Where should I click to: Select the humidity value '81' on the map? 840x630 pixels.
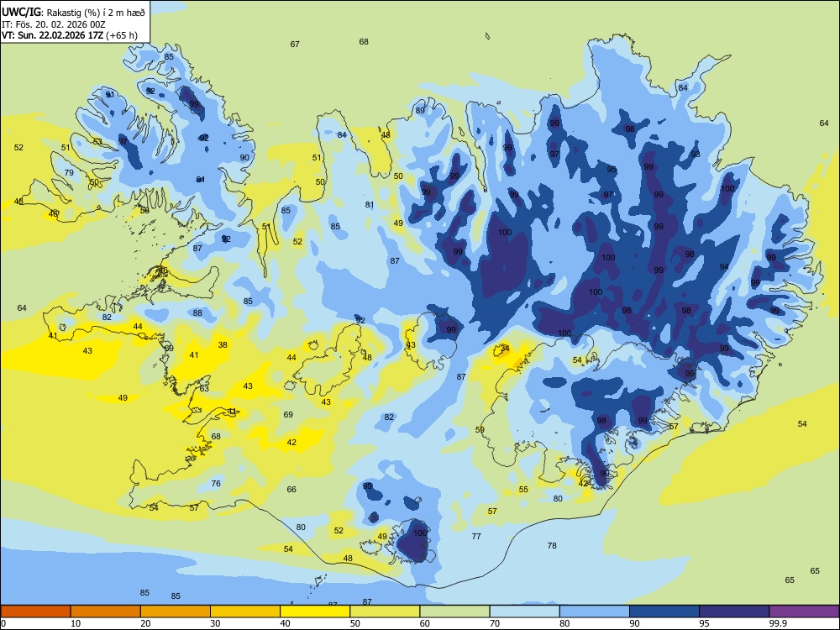point(370,205)
